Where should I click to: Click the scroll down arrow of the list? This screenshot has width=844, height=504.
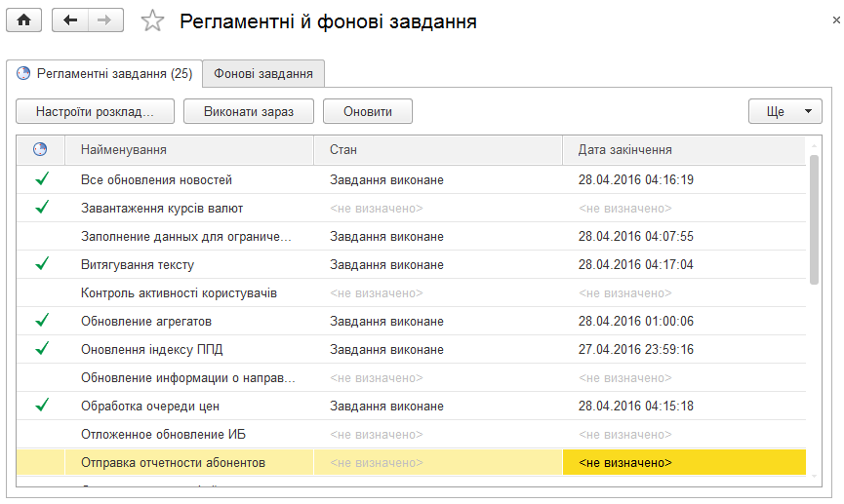point(814,476)
